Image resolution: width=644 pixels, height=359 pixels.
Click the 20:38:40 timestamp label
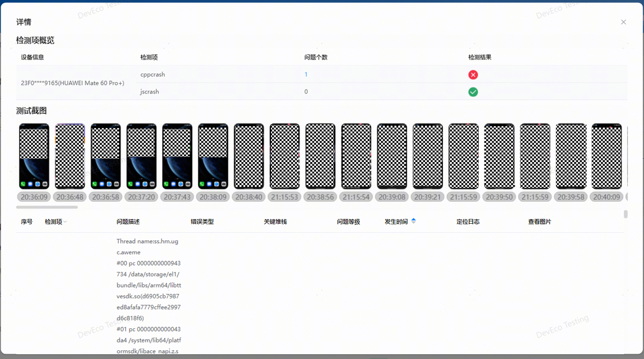pos(248,197)
